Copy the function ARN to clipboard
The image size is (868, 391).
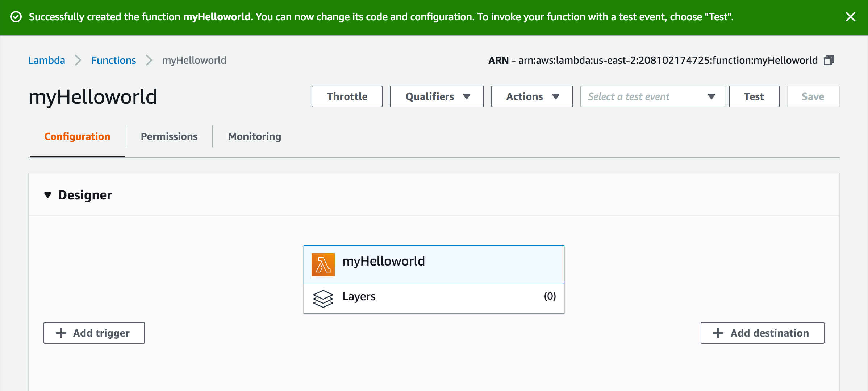coord(829,60)
